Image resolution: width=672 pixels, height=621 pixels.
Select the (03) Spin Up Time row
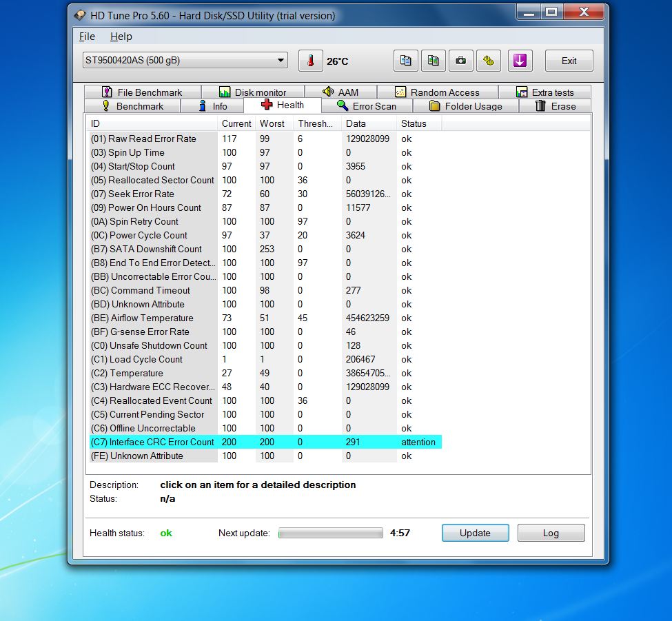(265, 152)
